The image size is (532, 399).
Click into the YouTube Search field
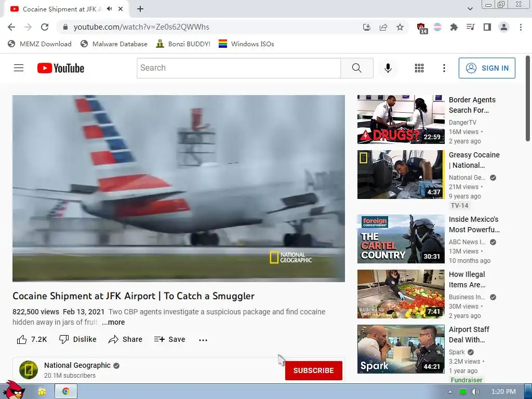[238, 68]
